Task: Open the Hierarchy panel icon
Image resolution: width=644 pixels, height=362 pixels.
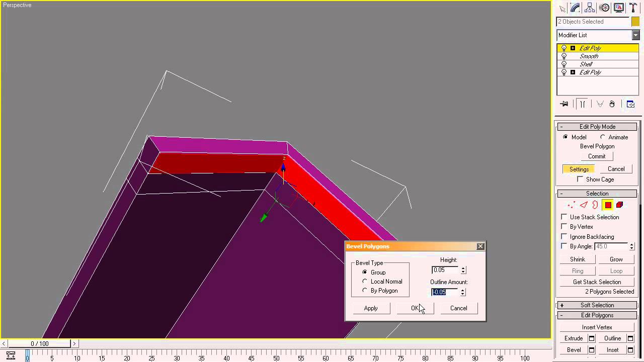Action: (x=590, y=8)
